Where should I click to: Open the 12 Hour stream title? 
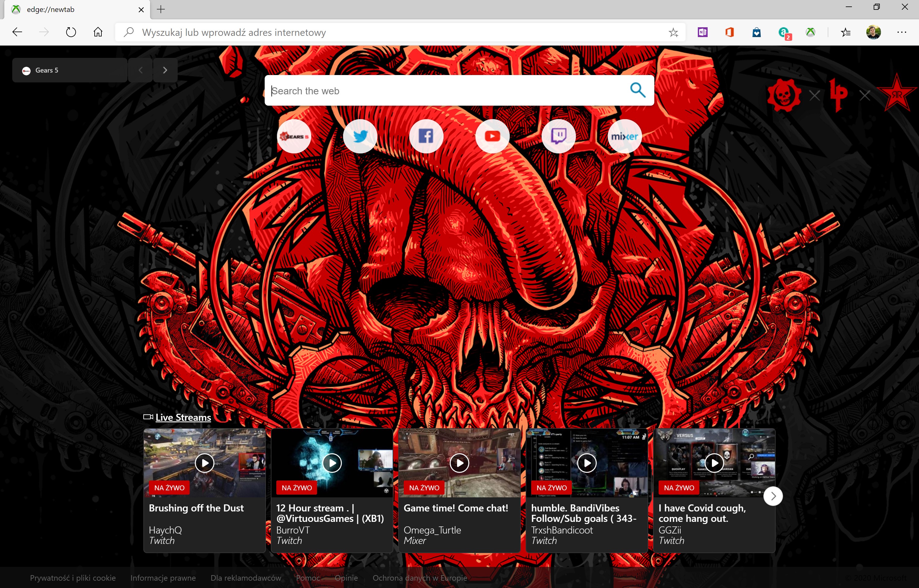point(330,513)
